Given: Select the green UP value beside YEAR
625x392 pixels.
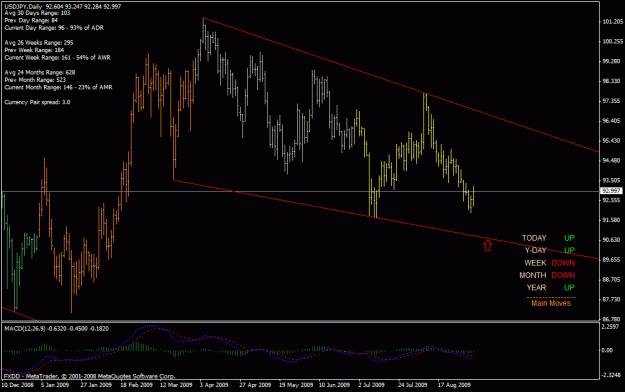Looking at the screenshot, I should point(569,288).
